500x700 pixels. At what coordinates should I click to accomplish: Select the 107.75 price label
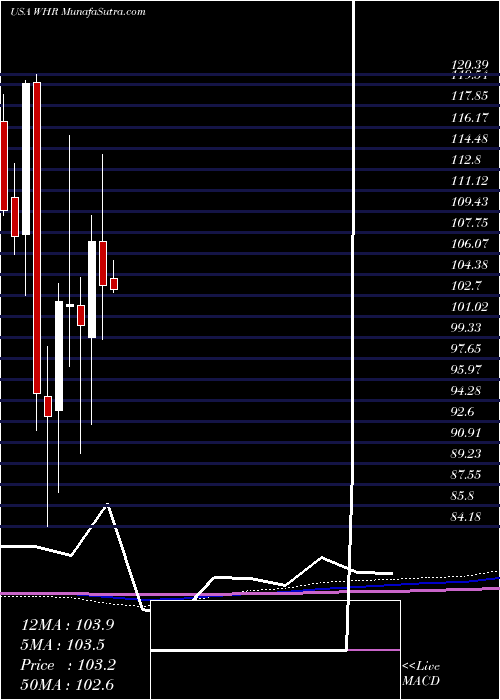470,223
